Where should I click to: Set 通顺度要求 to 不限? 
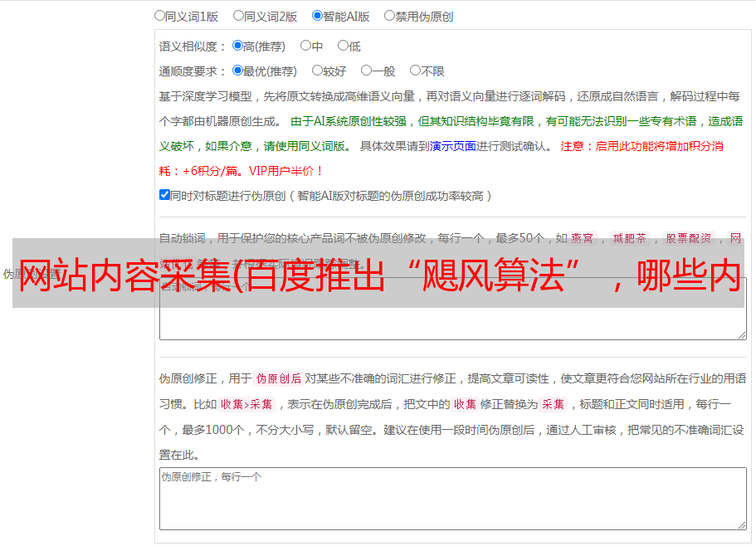coord(415,71)
